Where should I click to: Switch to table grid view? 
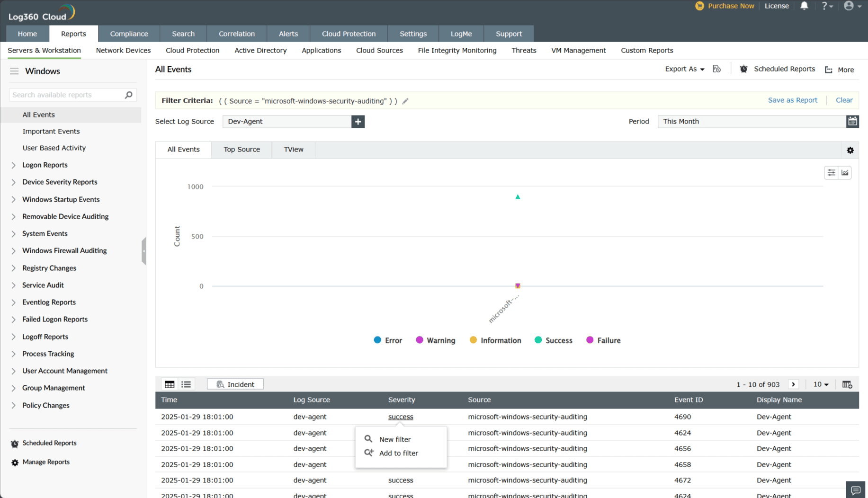(170, 384)
